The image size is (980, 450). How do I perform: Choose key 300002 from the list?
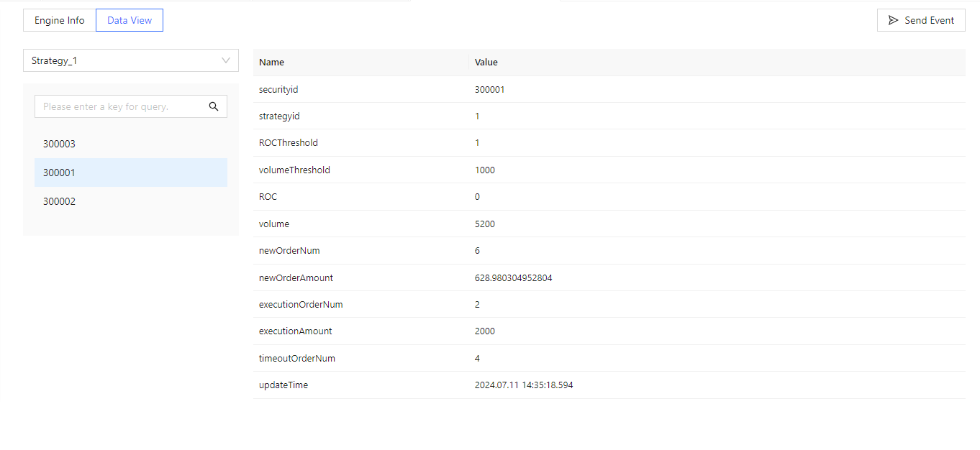point(59,201)
